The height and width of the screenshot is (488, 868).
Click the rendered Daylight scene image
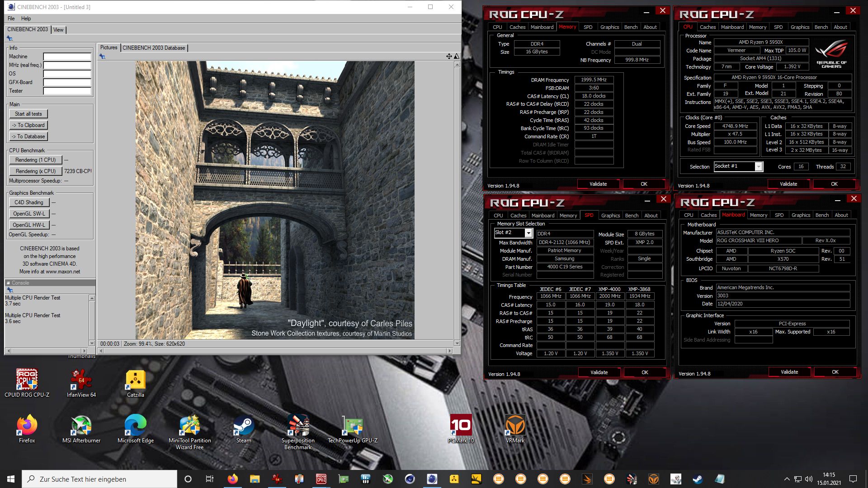275,200
